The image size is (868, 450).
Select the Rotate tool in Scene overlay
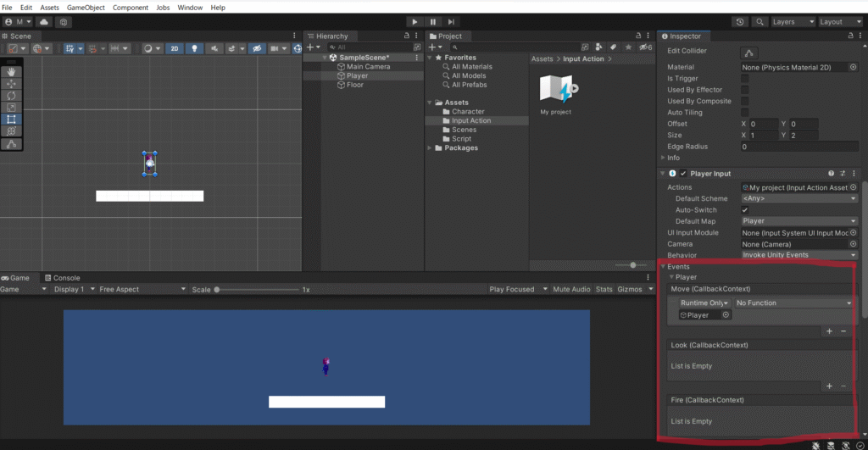(x=12, y=96)
